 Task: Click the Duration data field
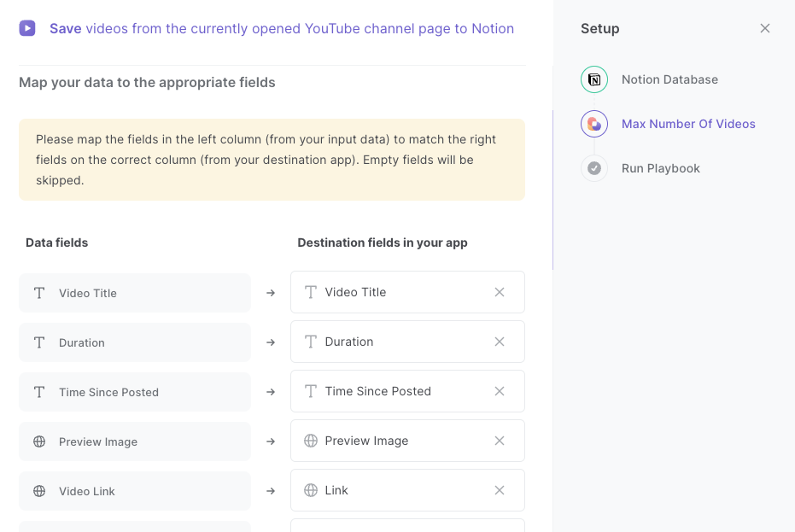pyautogui.click(x=135, y=342)
